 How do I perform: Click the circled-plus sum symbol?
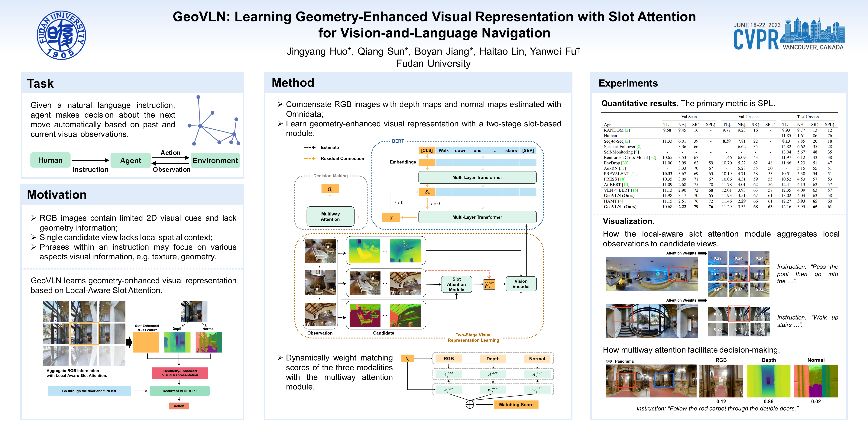(469, 404)
